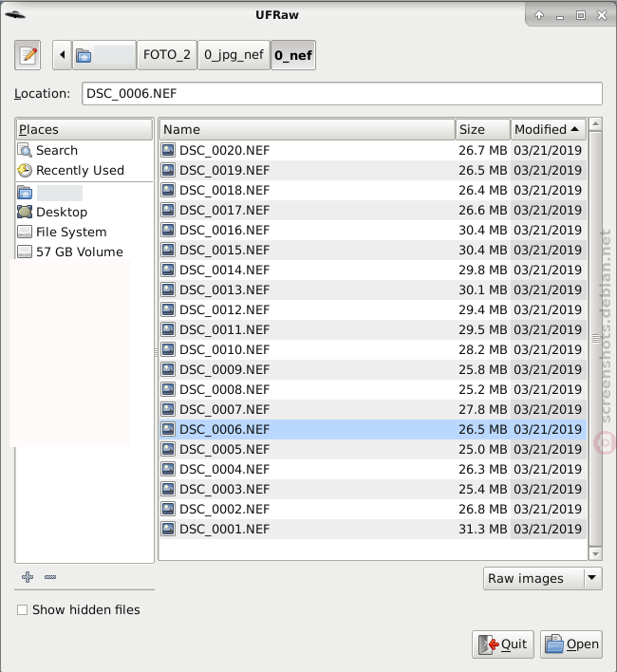This screenshot has height=672, width=617.
Task: Open the home folder path button
Action: (104, 55)
